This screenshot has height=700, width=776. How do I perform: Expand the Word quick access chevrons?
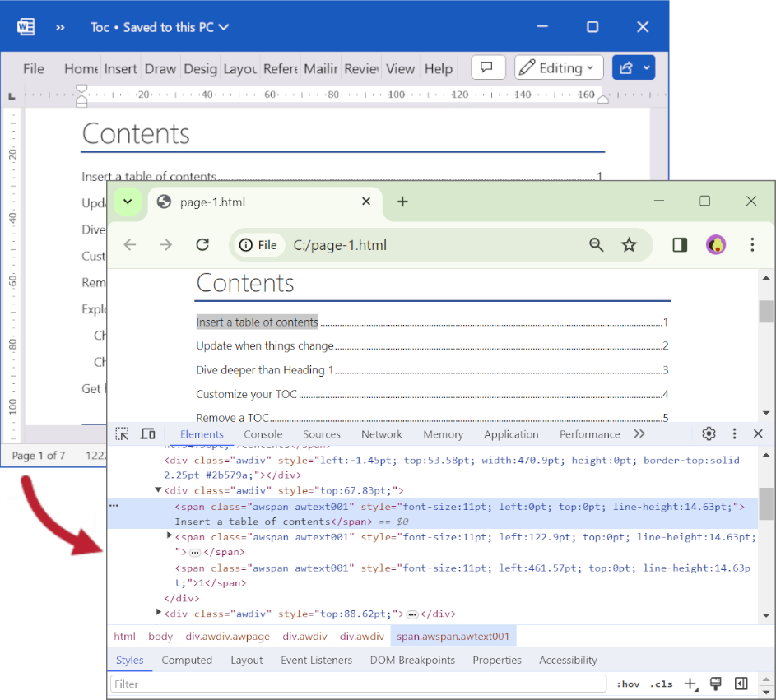pyautogui.click(x=60, y=28)
